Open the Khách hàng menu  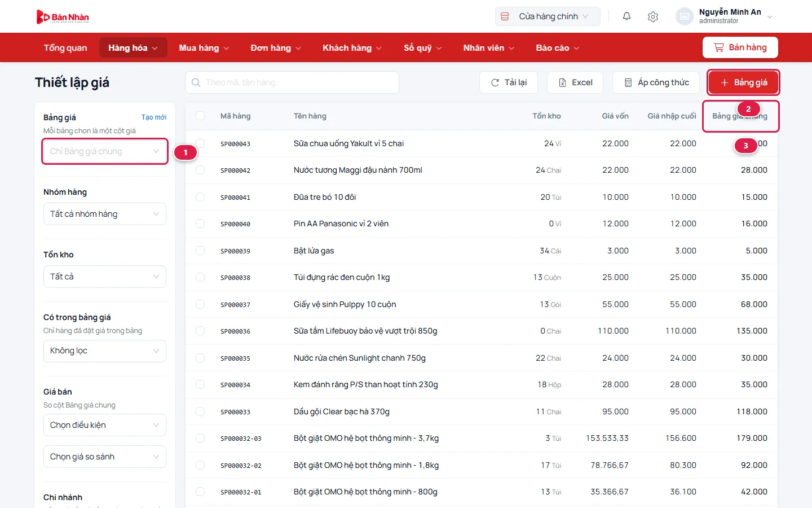point(352,48)
